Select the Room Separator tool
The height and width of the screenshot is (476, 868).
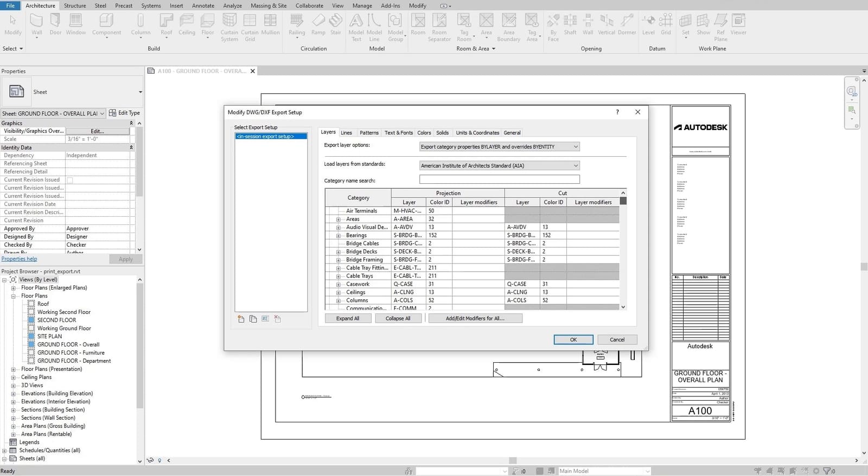pyautogui.click(x=439, y=28)
